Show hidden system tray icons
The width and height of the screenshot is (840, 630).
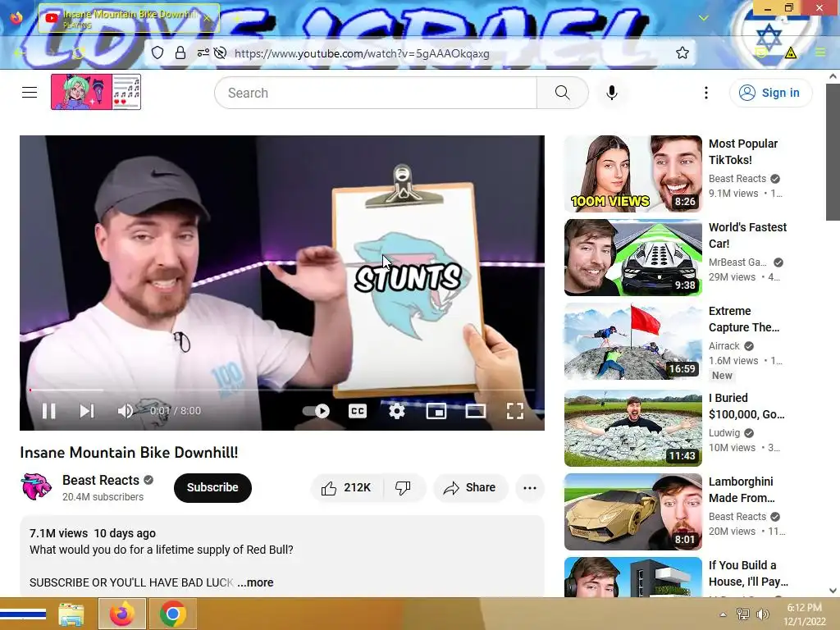pos(723,614)
